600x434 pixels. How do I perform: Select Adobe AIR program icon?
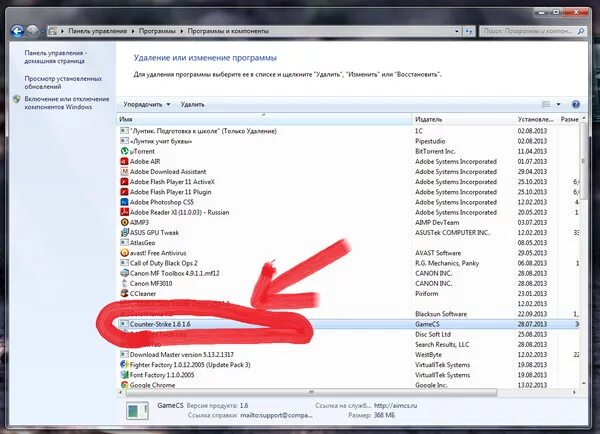(124, 161)
